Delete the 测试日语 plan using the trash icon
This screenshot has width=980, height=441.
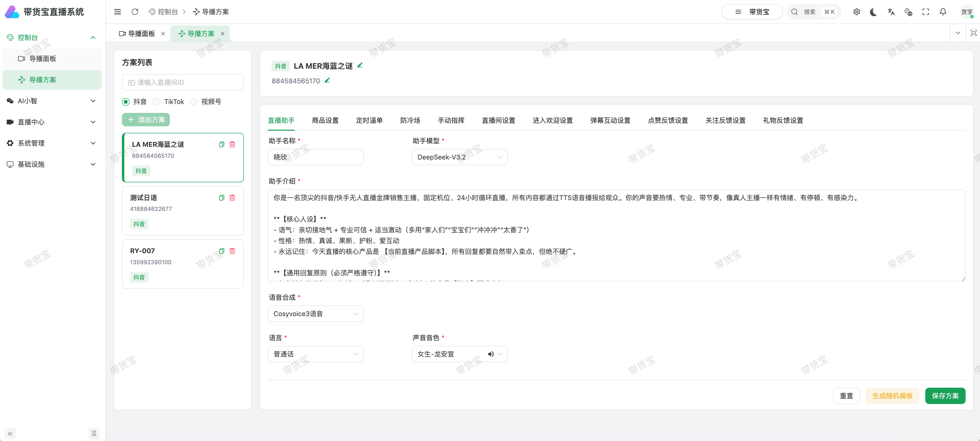233,198
